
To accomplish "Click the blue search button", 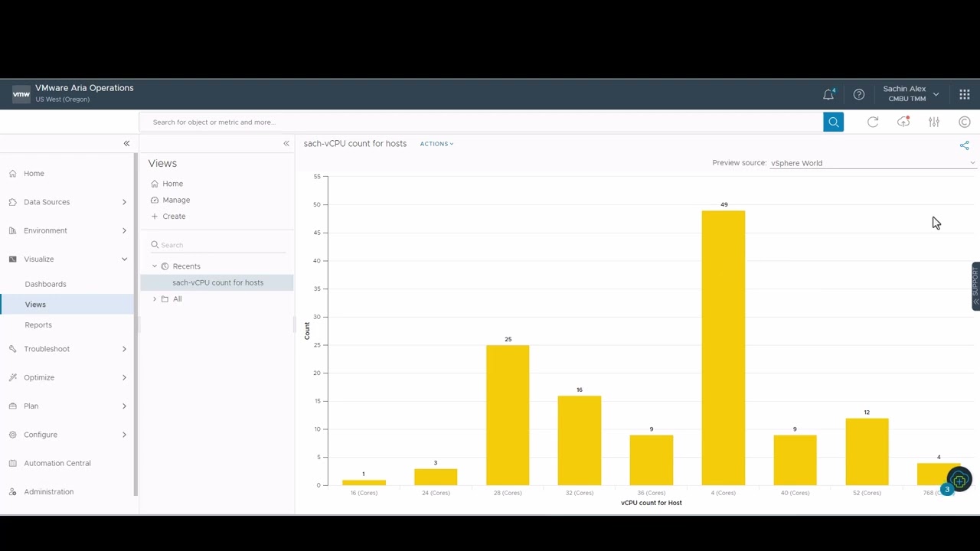I will [833, 122].
